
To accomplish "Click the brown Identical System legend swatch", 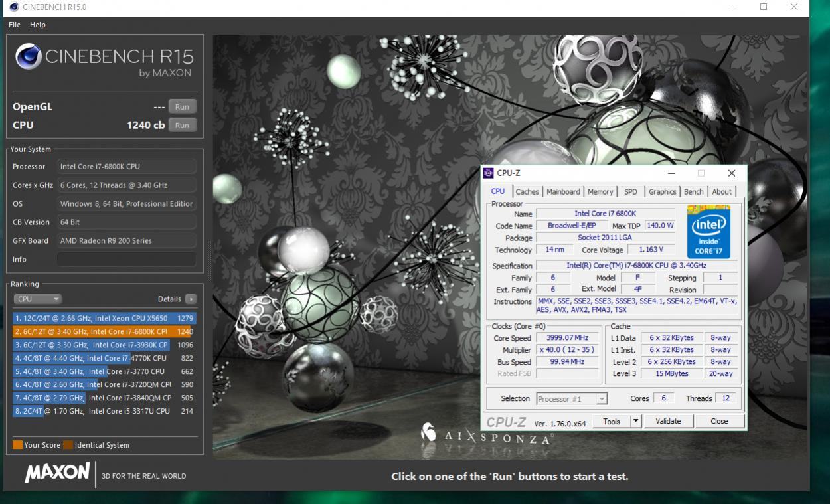I will tap(68, 445).
